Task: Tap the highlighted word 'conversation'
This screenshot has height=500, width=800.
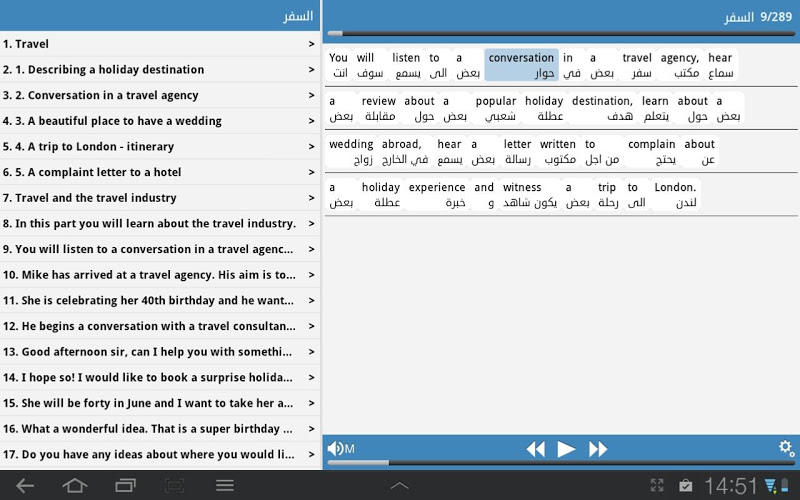Action: 521,65
